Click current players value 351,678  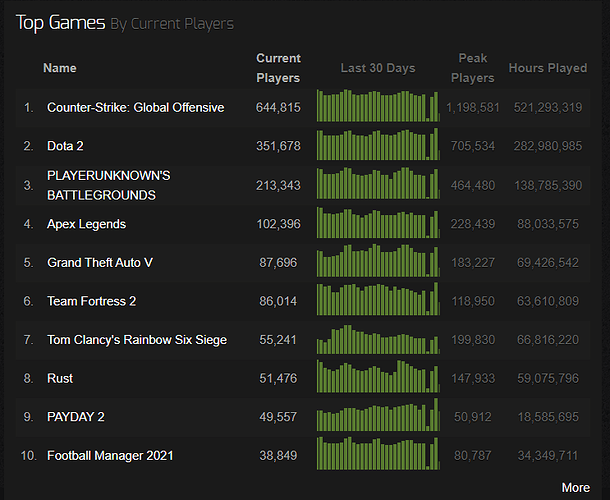click(278, 146)
